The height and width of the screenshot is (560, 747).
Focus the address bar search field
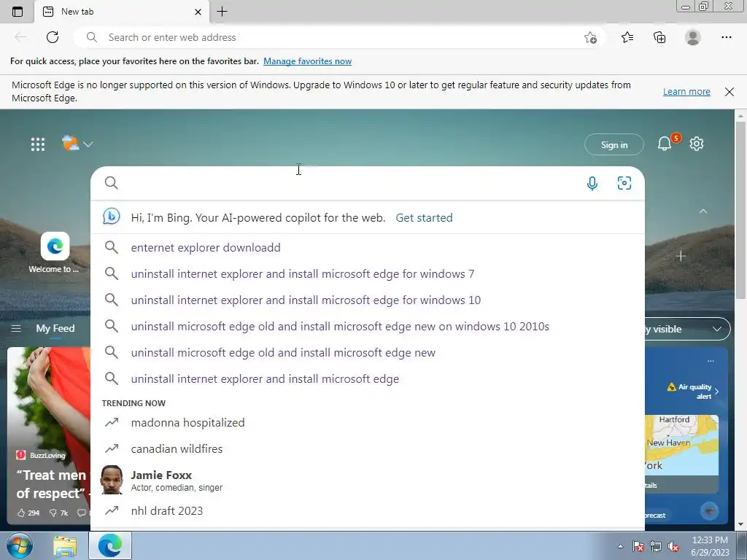tap(339, 37)
